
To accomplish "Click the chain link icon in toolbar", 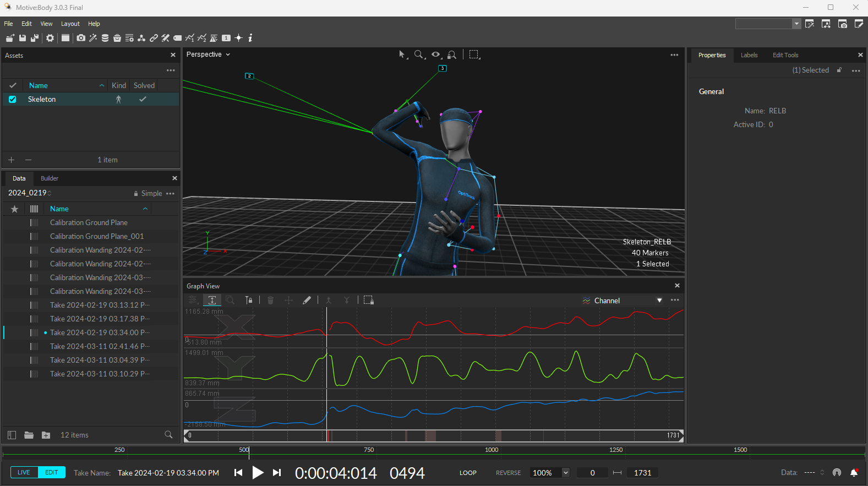I will pyautogui.click(x=154, y=38).
